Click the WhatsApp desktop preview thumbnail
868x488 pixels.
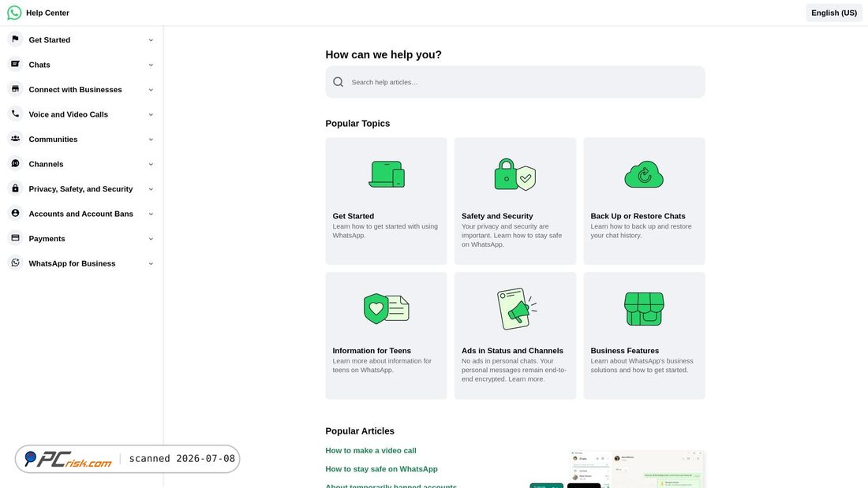tap(637, 469)
